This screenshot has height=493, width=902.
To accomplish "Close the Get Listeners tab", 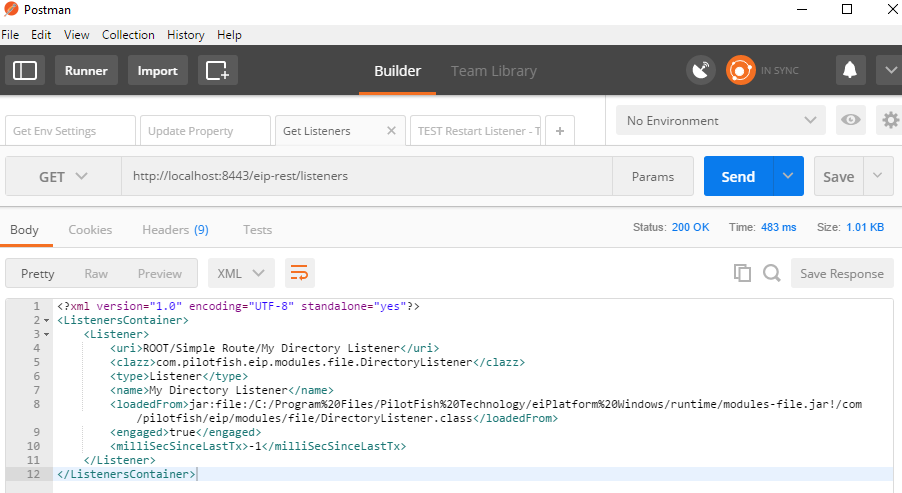I will click(x=391, y=131).
